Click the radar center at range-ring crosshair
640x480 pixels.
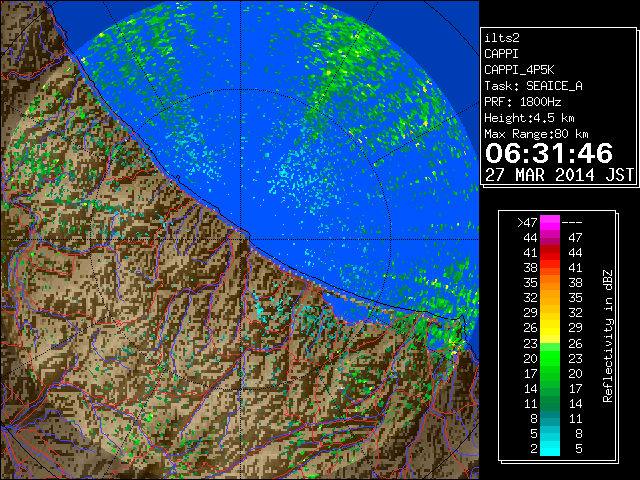coord(241,240)
